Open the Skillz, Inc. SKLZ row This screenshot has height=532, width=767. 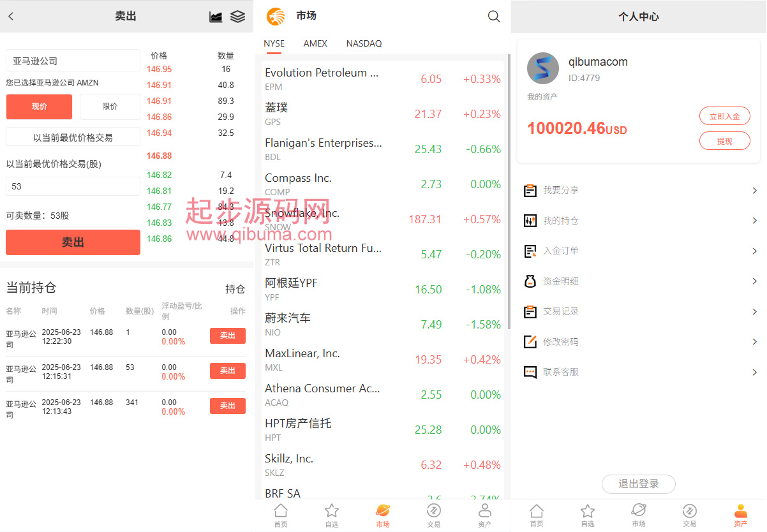pos(382,465)
